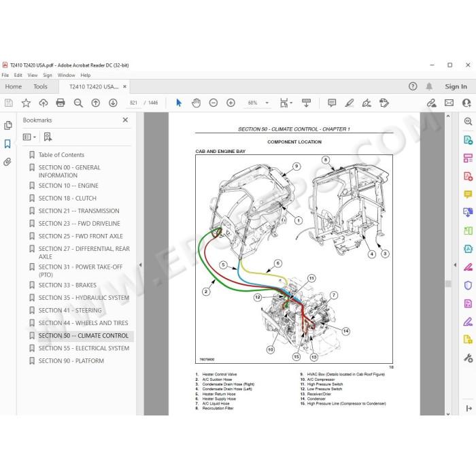Collapse the left navigation pane arrow
The width and height of the screenshot is (476, 476).
pyautogui.click(x=140, y=265)
